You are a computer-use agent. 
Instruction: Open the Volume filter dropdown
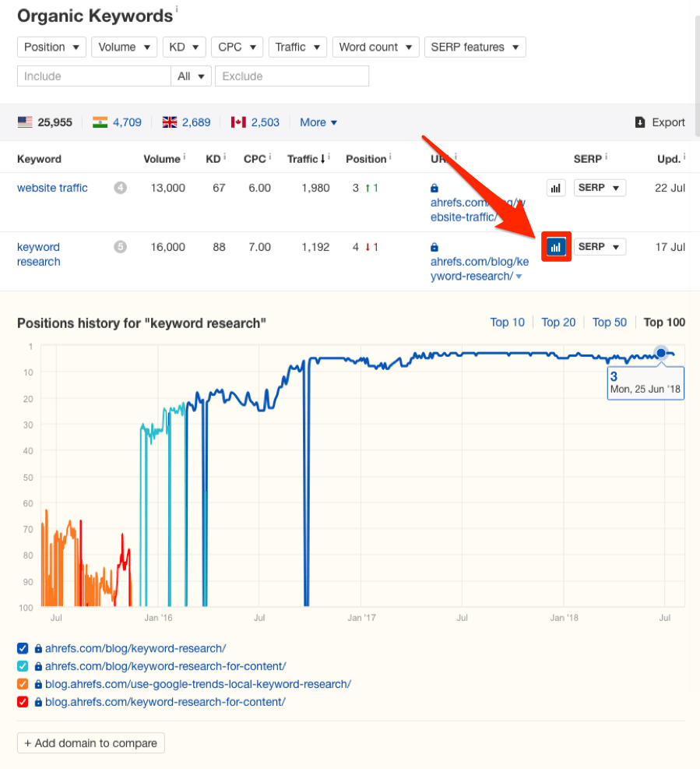124,47
